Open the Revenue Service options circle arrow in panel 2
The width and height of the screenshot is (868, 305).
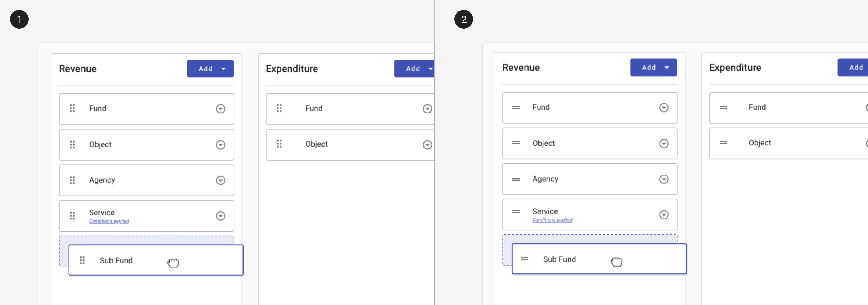pos(663,215)
